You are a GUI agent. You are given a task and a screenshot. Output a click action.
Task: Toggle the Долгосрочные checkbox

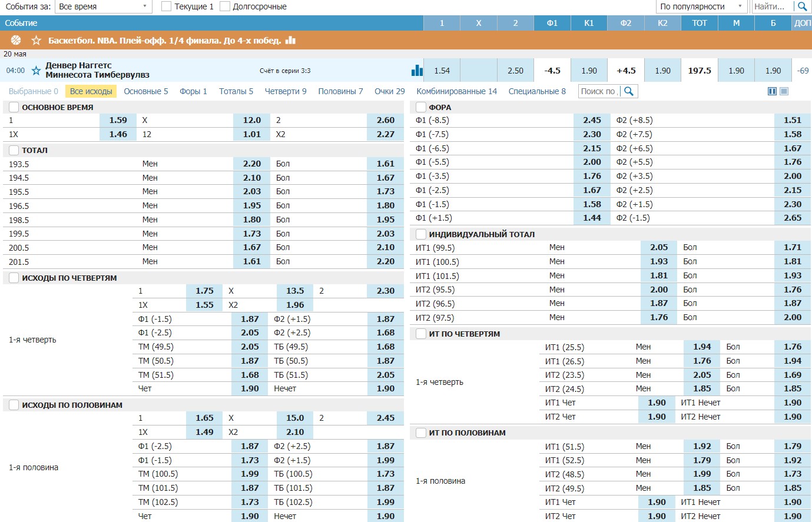[224, 6]
